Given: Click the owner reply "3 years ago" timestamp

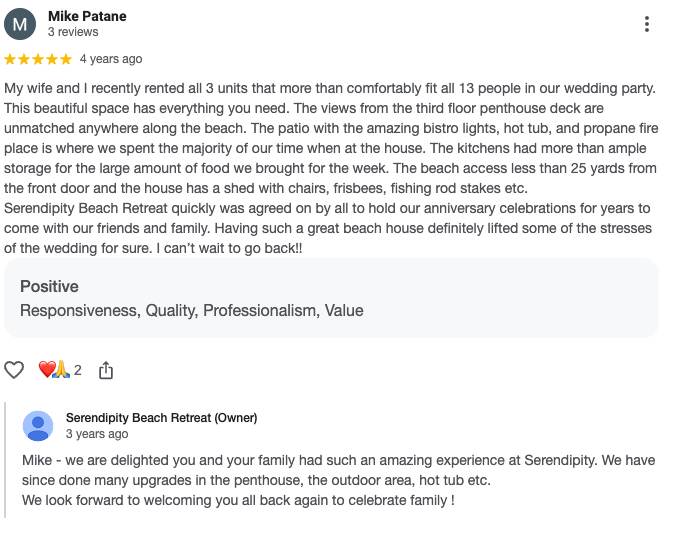Looking at the screenshot, I should pos(97,434).
